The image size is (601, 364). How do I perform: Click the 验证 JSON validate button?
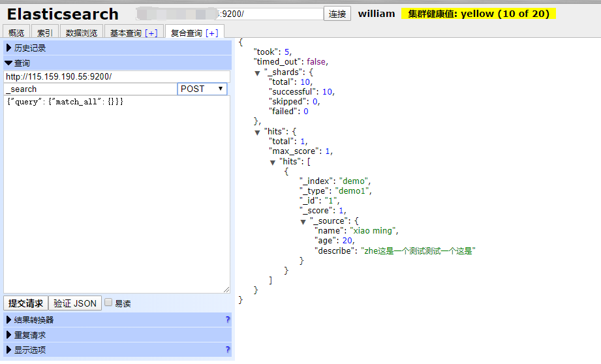click(x=75, y=303)
